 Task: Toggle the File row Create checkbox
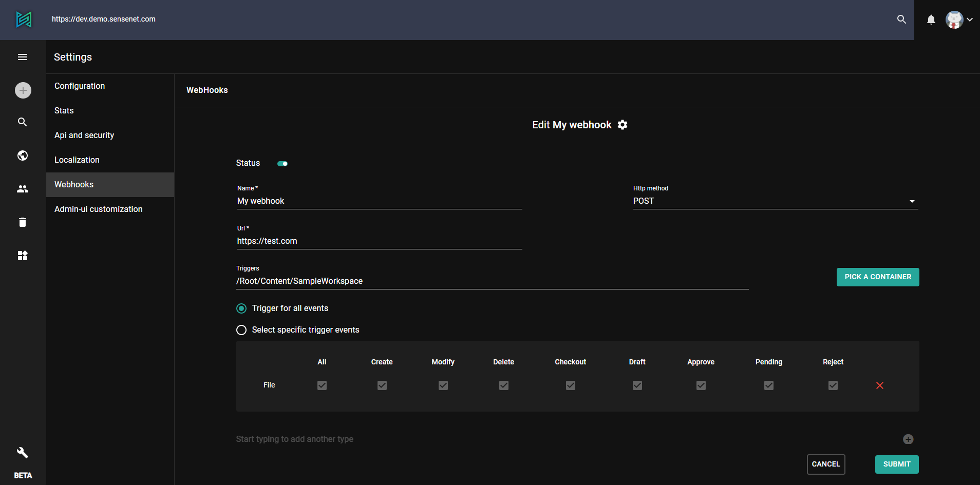382,385
